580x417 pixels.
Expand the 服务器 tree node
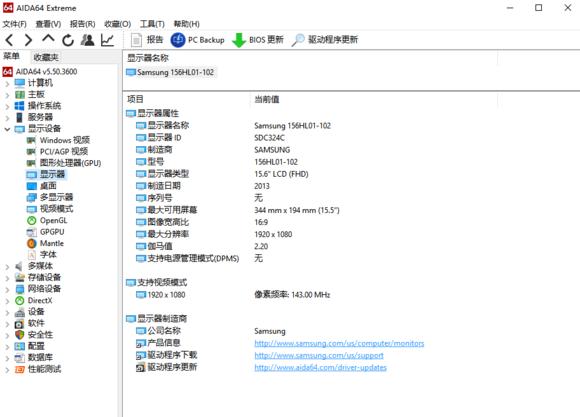(7, 118)
